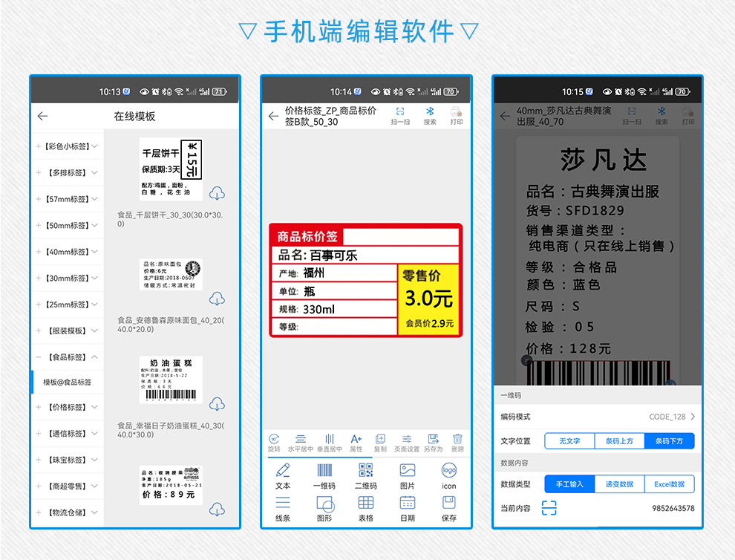Choose 递变数据 data type
The image size is (735, 560).
click(619, 484)
